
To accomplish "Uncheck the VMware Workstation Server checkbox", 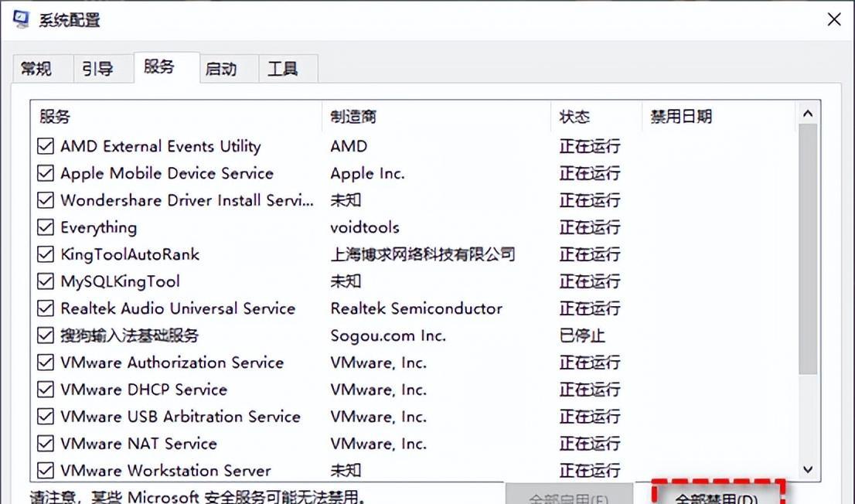I will pos(46,470).
